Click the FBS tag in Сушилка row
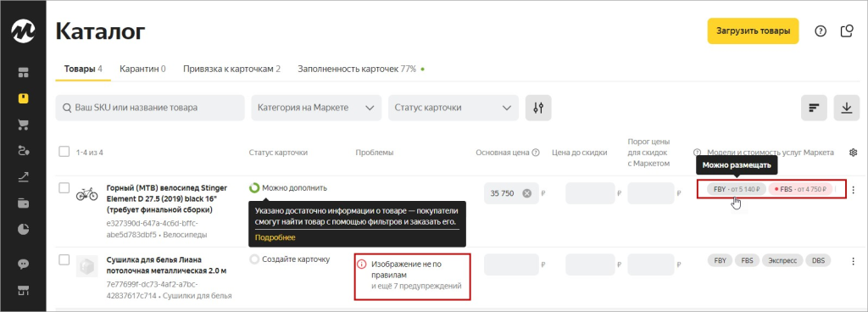Viewport: 868px width, 312px height. coord(747,260)
